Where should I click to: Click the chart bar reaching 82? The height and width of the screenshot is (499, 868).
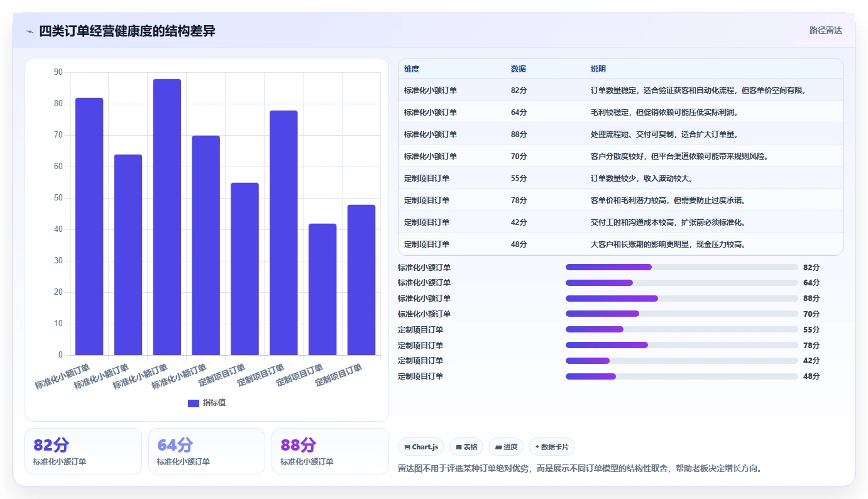(x=89, y=226)
